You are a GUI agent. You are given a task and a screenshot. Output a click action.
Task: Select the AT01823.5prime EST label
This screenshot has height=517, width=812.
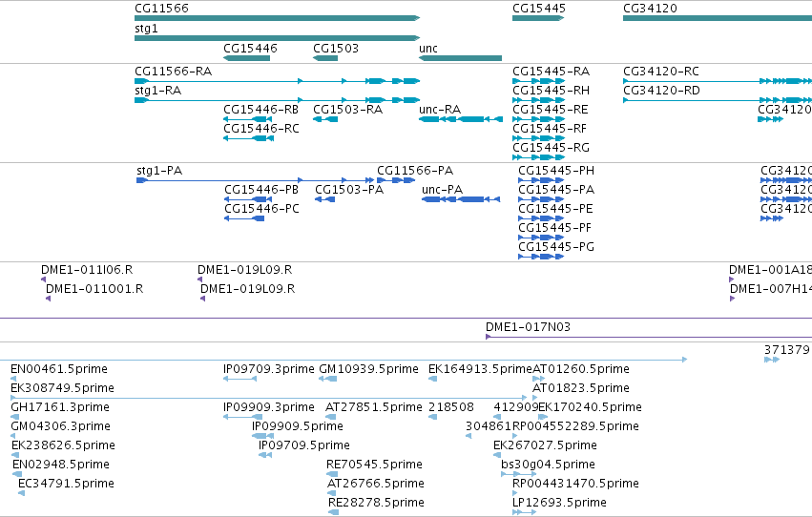(x=581, y=388)
